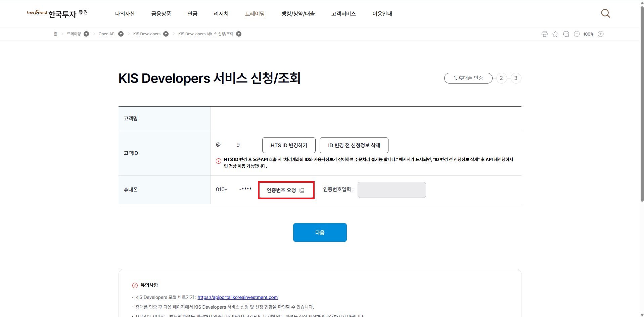Screen dimensions: 644x317
Task: Click the 유의사항 heading
Action: [x=149, y=285]
